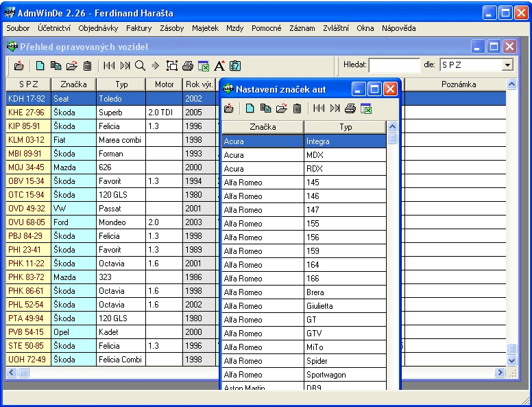Select the Alfa Romeo Brera row
Image resolution: width=532 pixels, height=407 pixels.
[x=304, y=292]
